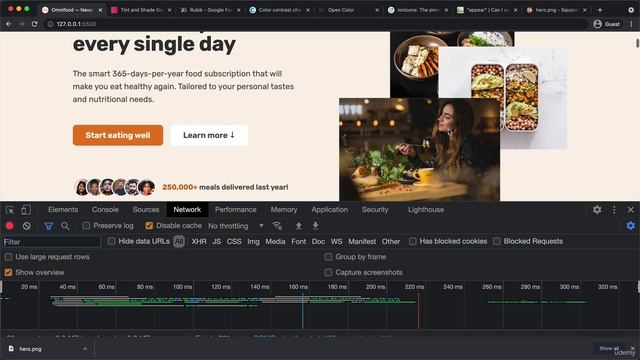Export HAR file download arrow
This screenshot has width=640, height=360.
315,226
